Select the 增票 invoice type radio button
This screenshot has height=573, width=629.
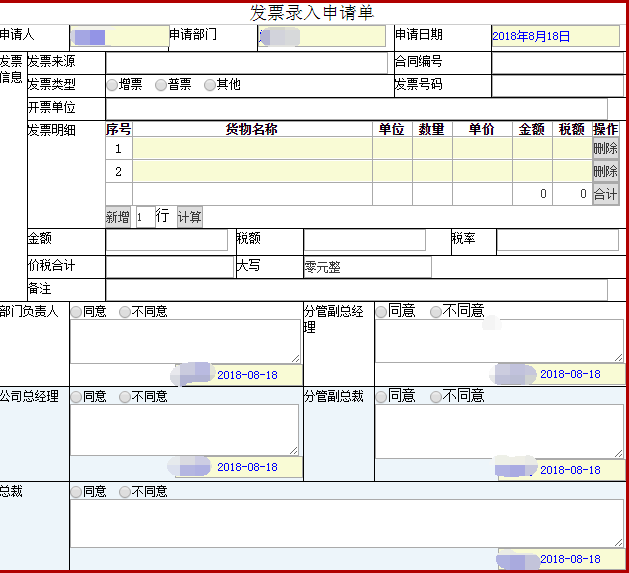(x=112, y=85)
